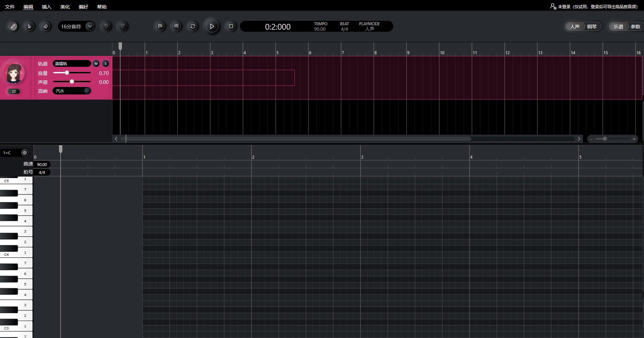Viewport: 644px width, 338px height.
Task: Select the eraser tool
Action: click(46, 26)
